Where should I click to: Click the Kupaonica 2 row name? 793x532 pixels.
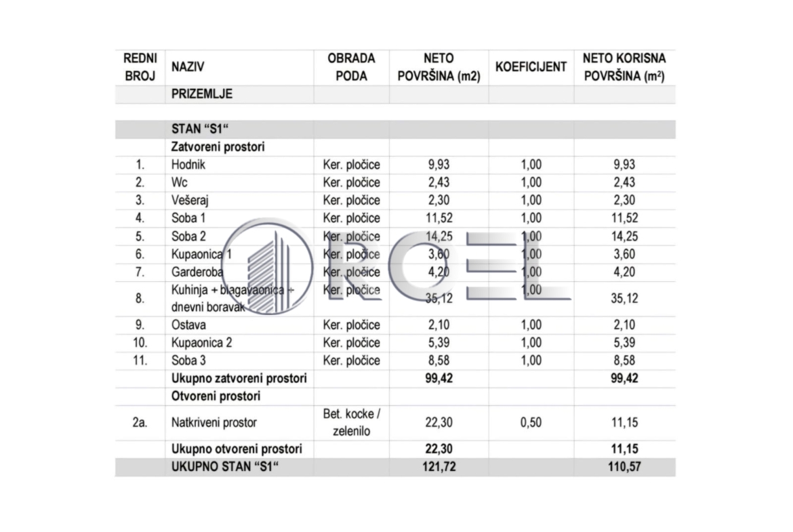click(x=201, y=342)
